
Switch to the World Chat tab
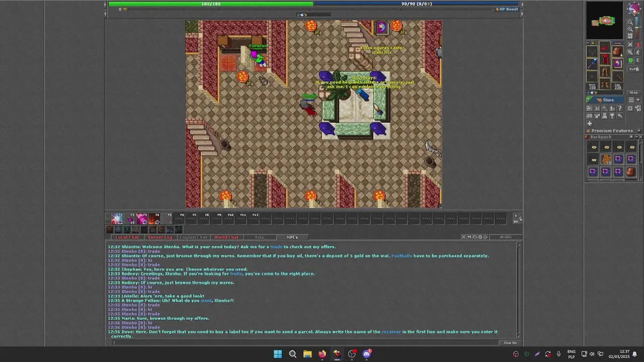[226, 237]
